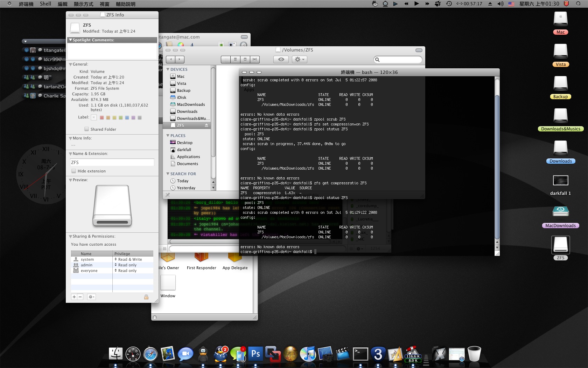Click the Spotlight Comments text area
The image size is (588, 368).
tap(112, 51)
